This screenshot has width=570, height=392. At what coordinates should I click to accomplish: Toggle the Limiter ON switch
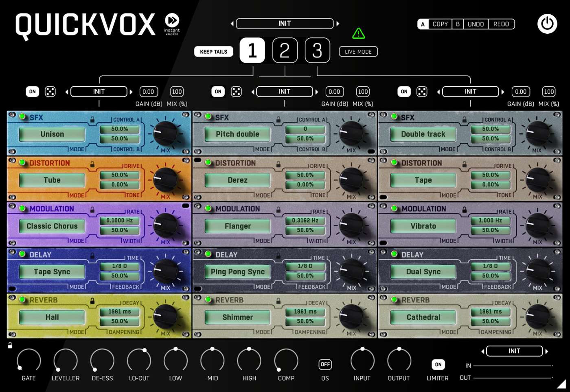click(x=438, y=364)
